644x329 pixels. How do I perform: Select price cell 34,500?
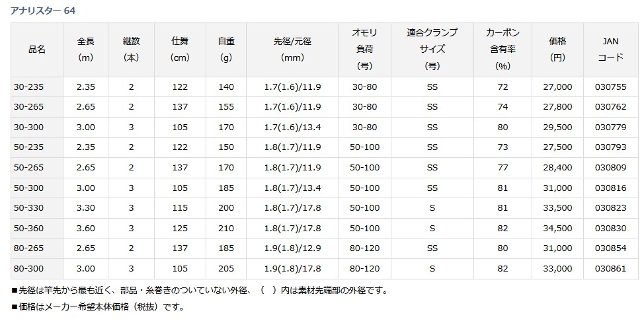(558, 229)
